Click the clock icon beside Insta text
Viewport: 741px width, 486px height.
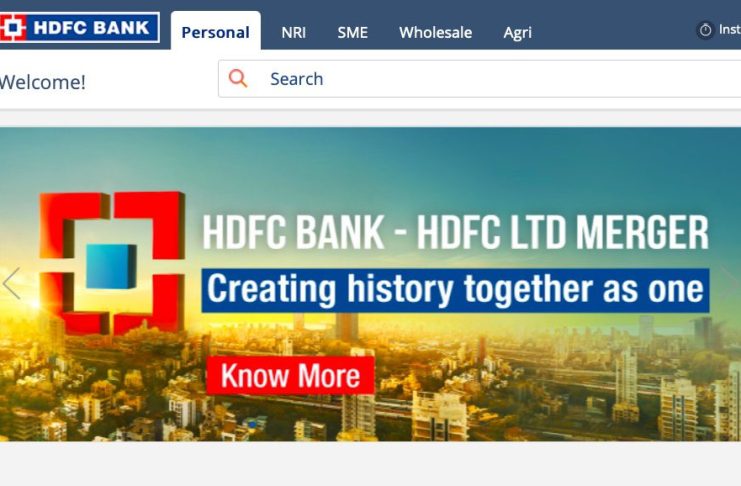coord(705,30)
